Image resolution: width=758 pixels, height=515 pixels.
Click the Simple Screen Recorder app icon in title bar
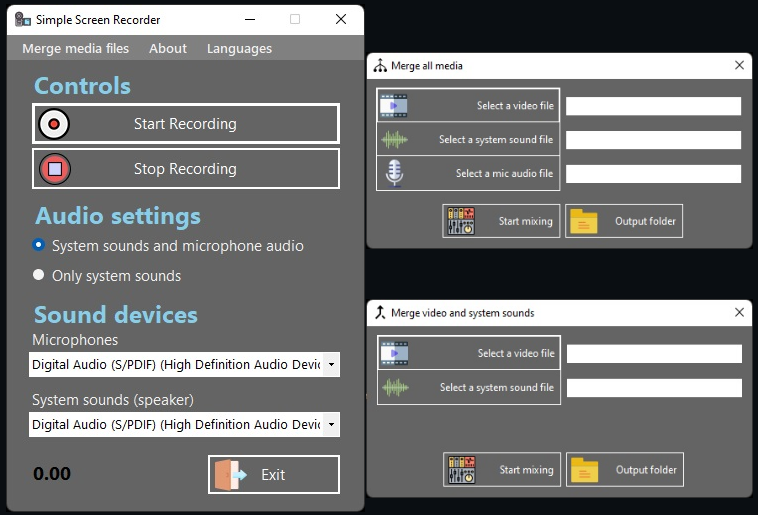(22, 19)
